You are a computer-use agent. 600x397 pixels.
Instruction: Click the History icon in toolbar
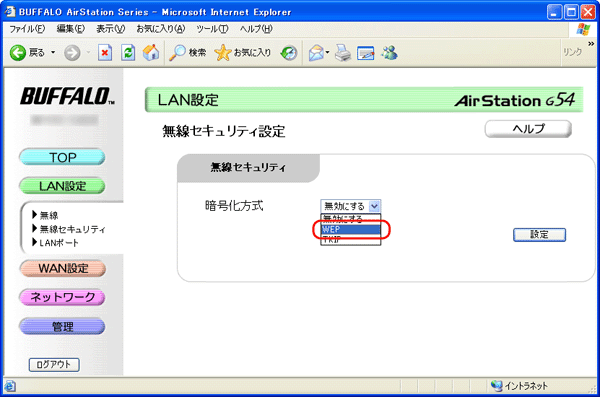[x=289, y=53]
